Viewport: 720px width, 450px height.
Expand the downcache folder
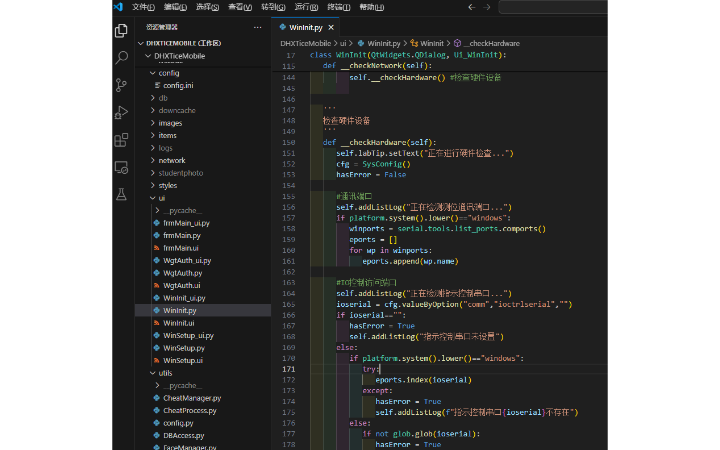coord(203,110)
